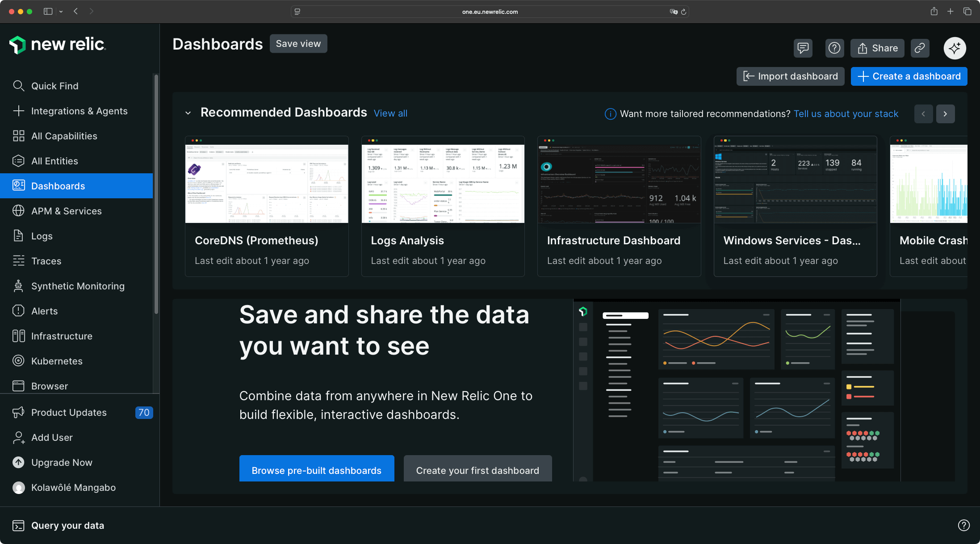Viewport: 980px width, 544px height.
Task: Click the View all link
Action: [390, 113]
